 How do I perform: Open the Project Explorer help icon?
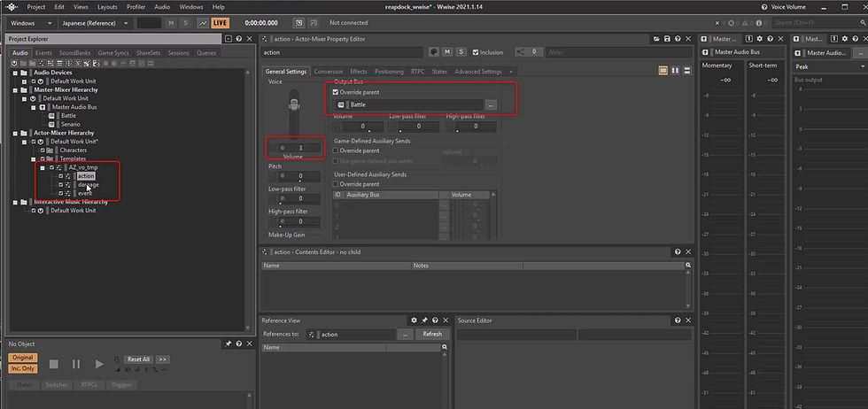pyautogui.click(x=238, y=39)
